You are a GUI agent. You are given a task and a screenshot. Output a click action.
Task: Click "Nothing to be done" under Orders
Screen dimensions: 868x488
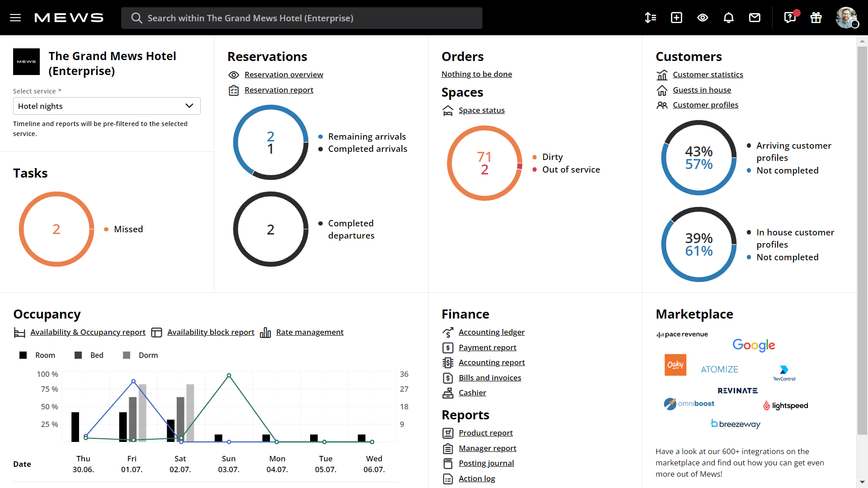(x=476, y=74)
